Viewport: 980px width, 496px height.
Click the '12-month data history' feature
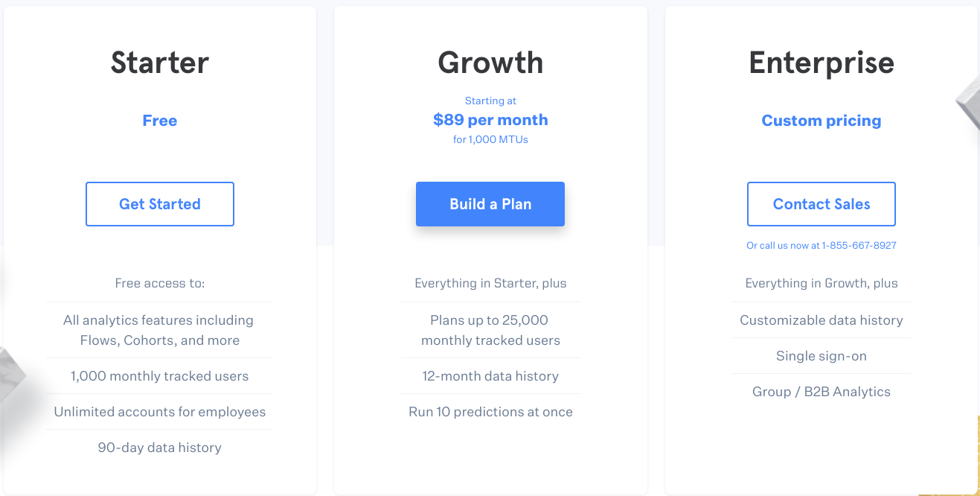tap(490, 376)
